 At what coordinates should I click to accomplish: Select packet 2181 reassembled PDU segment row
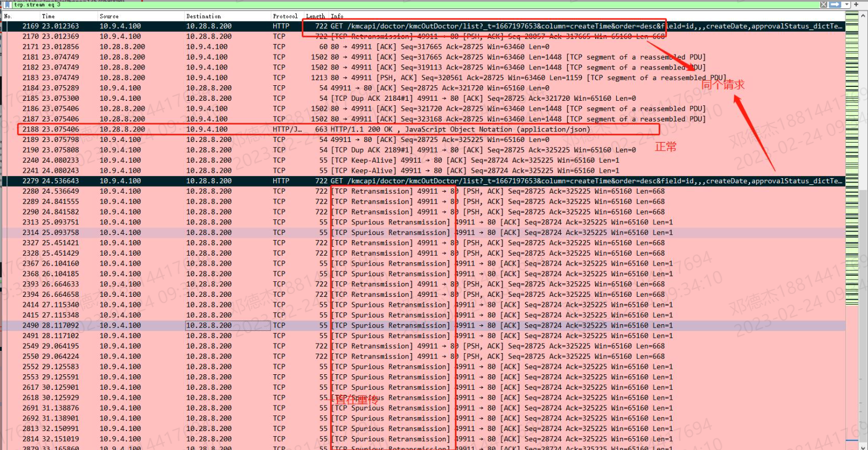tap(423, 57)
